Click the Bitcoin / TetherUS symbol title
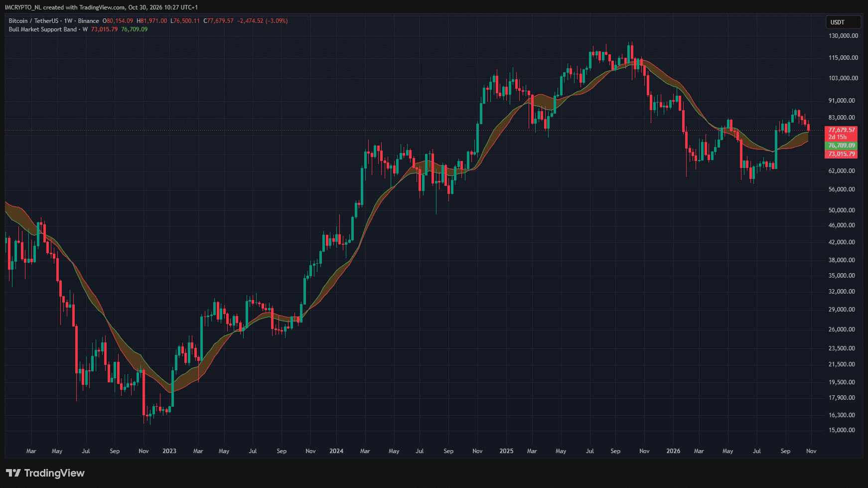 pyautogui.click(x=33, y=21)
